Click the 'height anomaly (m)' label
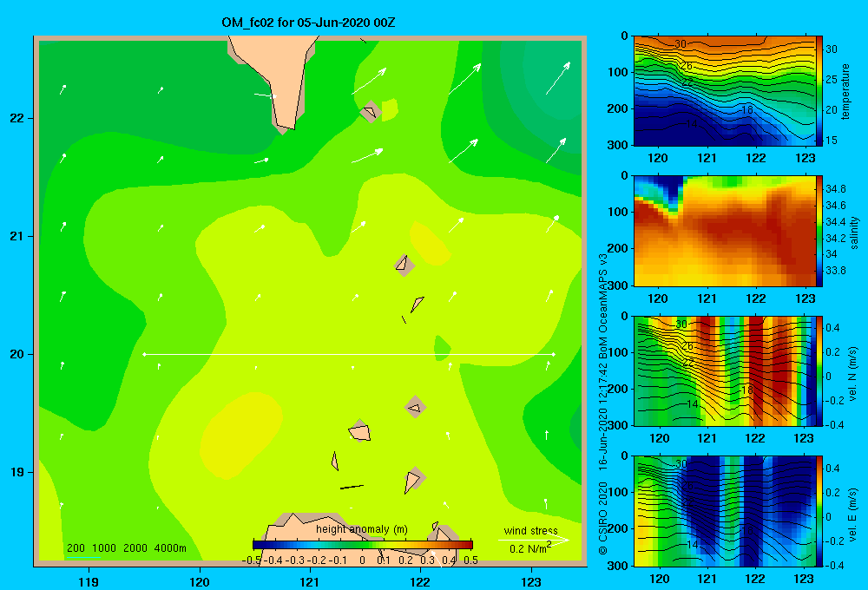This screenshot has height=590, width=868. [361, 529]
